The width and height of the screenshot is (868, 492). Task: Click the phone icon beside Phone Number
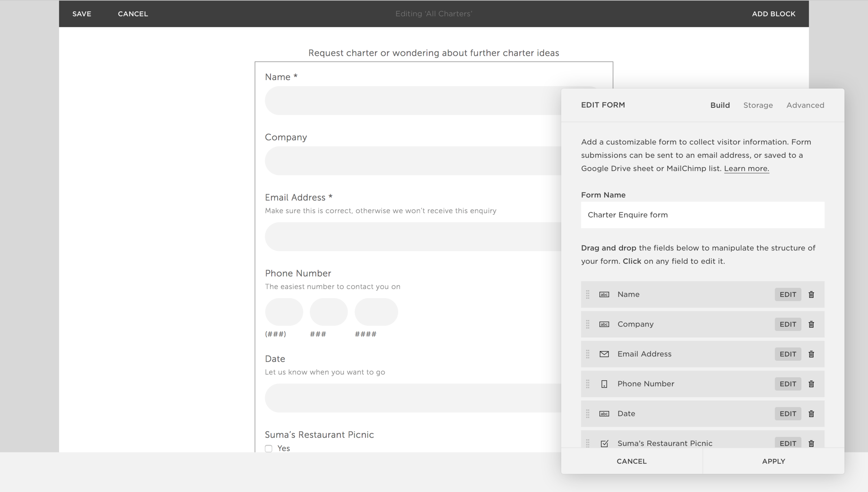tap(604, 384)
